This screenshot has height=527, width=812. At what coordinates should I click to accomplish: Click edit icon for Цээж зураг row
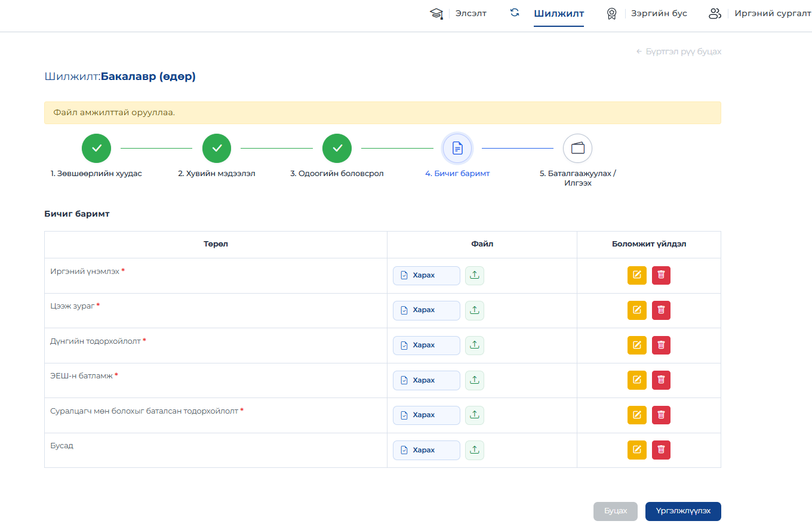coord(637,310)
